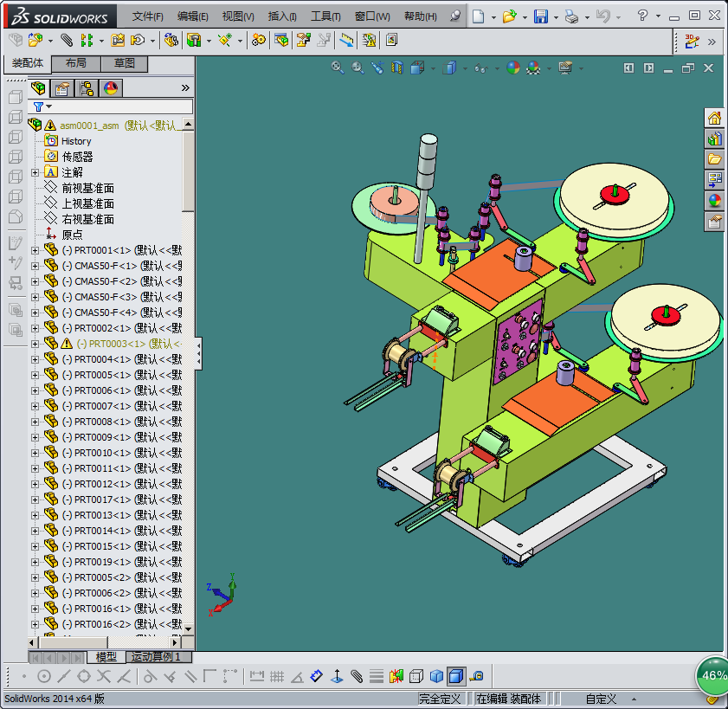Click the feature tree vertical scrollbar down arrow
This screenshot has width=728, height=709.
[x=188, y=627]
